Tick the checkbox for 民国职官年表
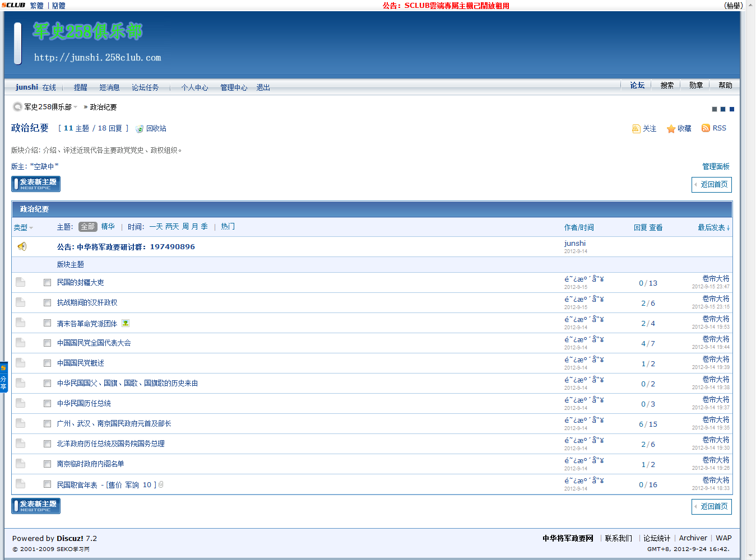Viewport: 756px width, 560px height. pos(48,484)
